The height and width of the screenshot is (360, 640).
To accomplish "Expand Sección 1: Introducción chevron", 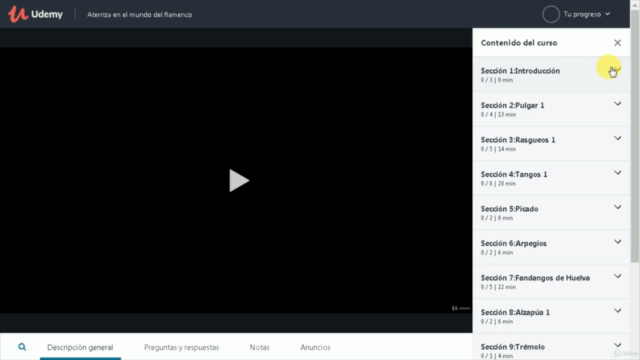I will [x=617, y=70].
